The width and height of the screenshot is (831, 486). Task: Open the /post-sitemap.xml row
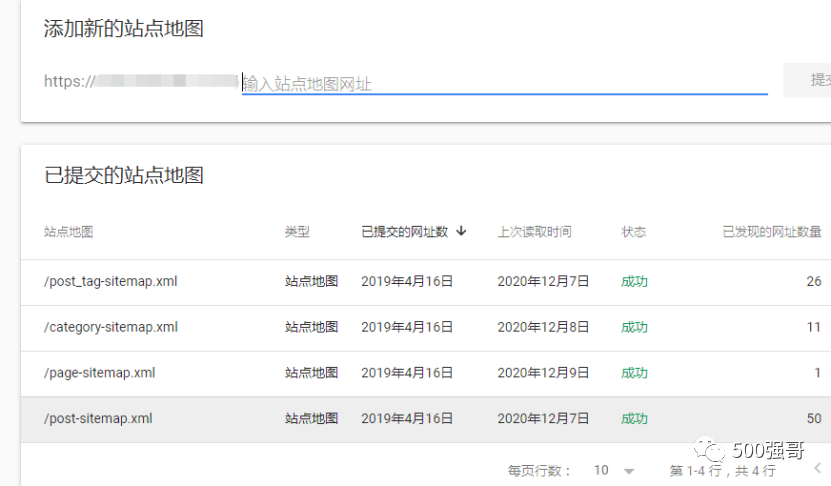click(426, 419)
